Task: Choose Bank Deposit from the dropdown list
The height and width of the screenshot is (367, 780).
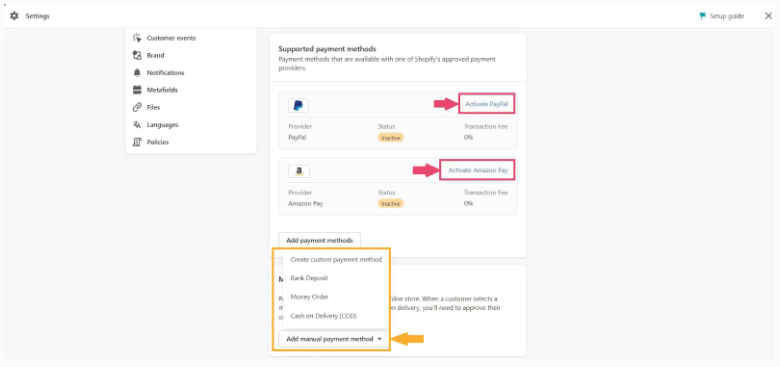Action: [309, 278]
